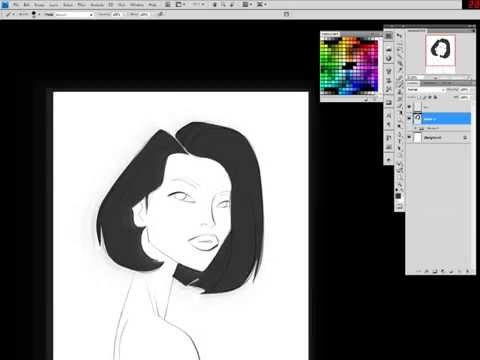The width and height of the screenshot is (480, 360).
Task: Toggle visibility of the selected blue layer
Action: tap(409, 118)
